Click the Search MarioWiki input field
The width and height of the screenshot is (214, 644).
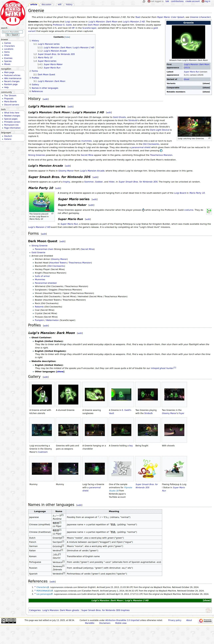click(12, 32)
